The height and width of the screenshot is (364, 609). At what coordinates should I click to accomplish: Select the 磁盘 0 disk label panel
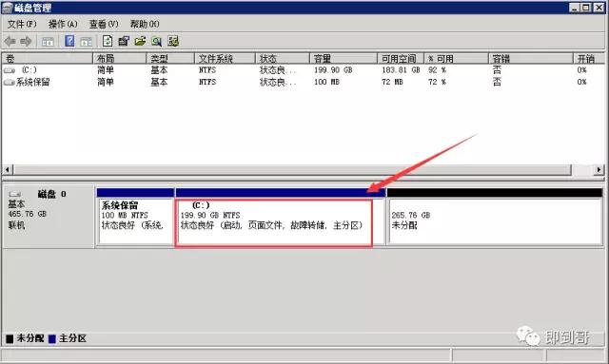pyautogui.click(x=49, y=217)
